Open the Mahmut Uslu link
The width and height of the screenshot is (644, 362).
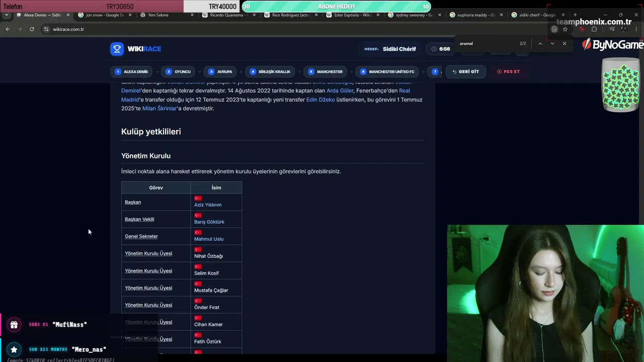[x=209, y=239]
